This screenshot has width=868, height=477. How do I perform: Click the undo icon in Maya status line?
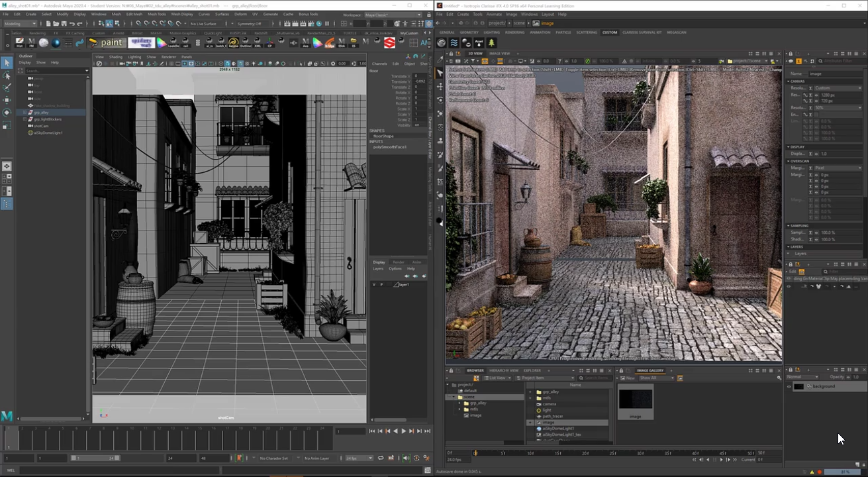73,24
